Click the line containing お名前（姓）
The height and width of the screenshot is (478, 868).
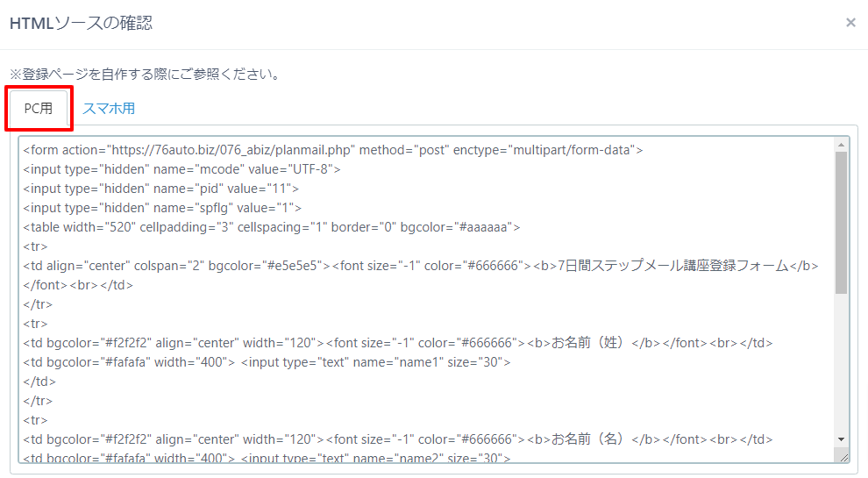397,343
